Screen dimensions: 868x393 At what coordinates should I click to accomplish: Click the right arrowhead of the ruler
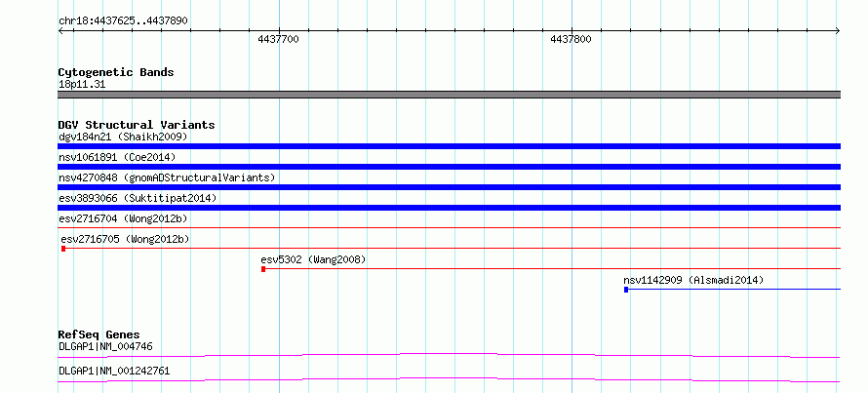pyautogui.click(x=838, y=31)
